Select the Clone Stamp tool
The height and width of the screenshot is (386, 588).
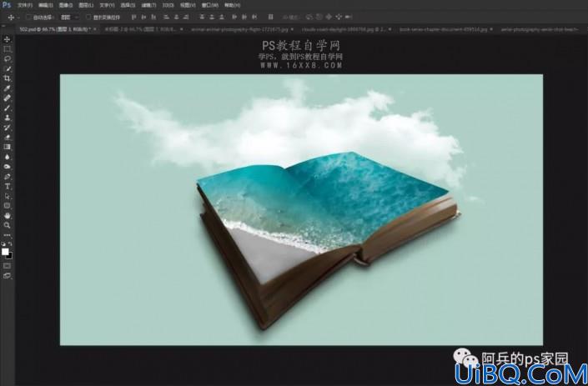(x=7, y=118)
